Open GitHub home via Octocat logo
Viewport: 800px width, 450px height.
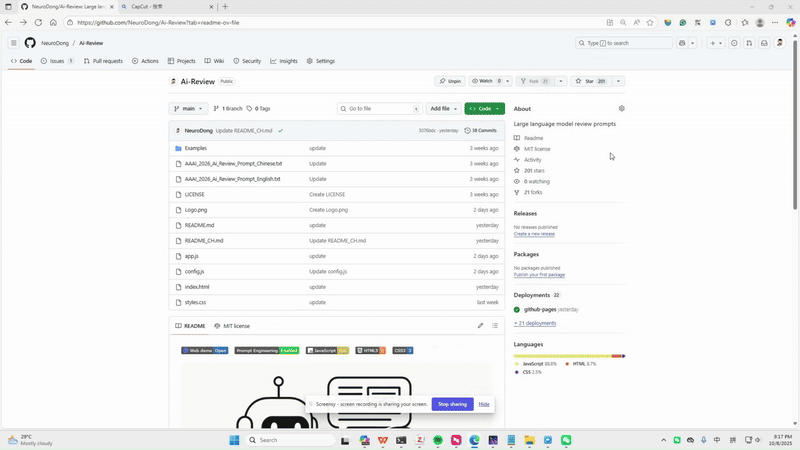coord(30,43)
